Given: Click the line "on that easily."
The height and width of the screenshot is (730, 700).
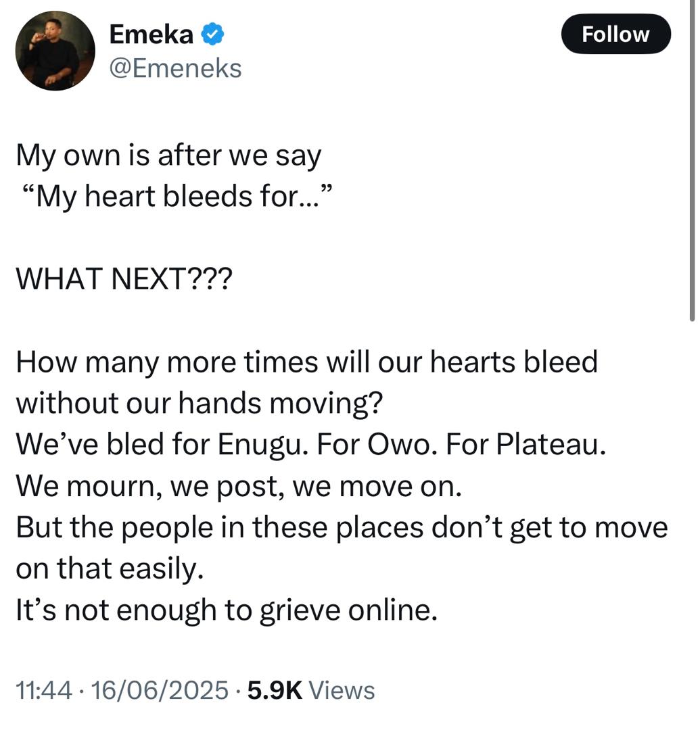Looking at the screenshot, I should point(110,568).
